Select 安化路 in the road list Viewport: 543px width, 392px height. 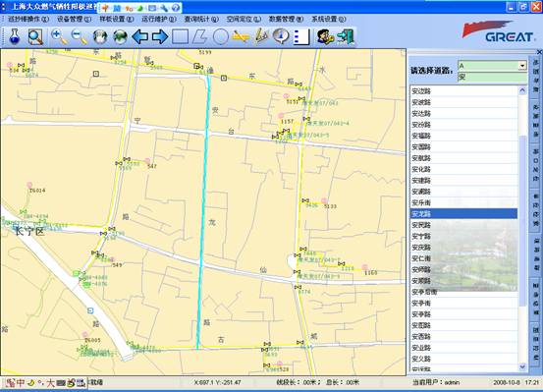(x=464, y=169)
